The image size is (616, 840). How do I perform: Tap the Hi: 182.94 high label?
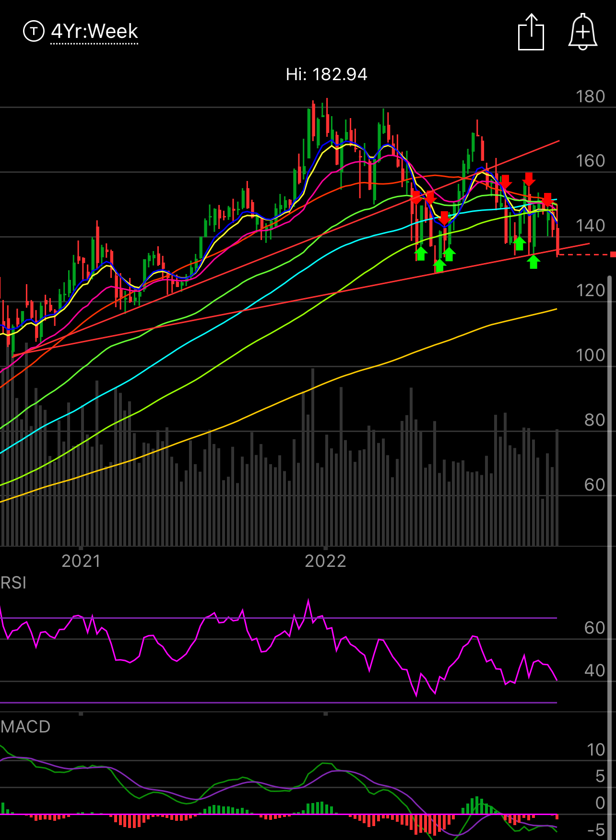[x=327, y=74]
